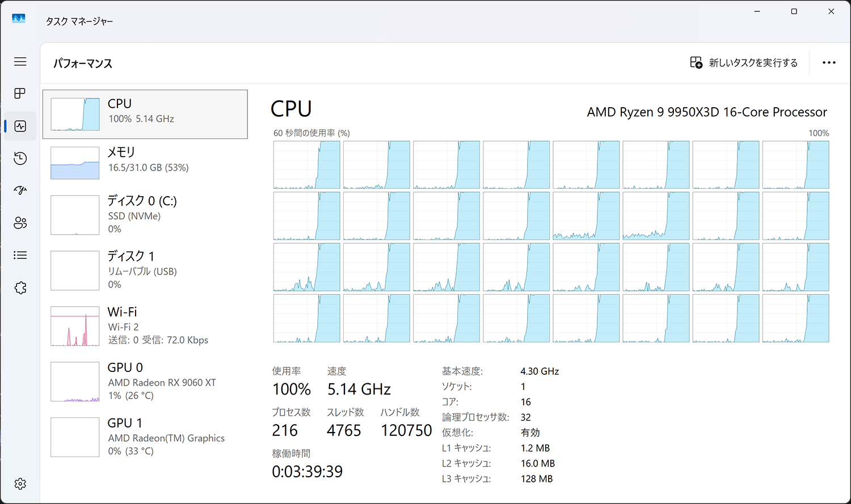Open the Startup apps icon
The width and height of the screenshot is (851, 504).
tap(20, 190)
